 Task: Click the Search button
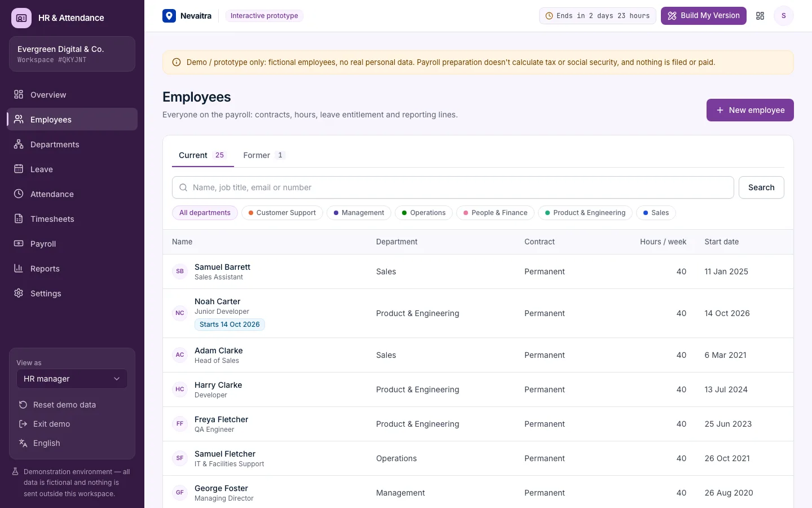(x=761, y=187)
